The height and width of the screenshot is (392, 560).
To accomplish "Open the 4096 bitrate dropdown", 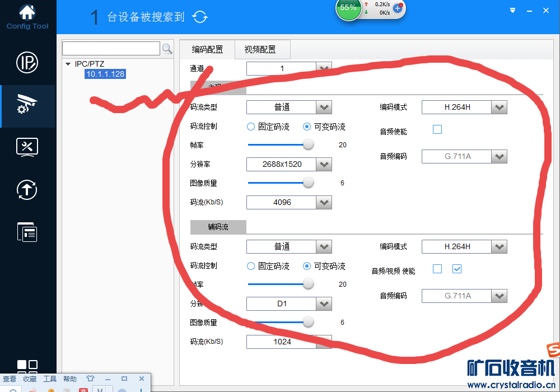I will (289, 202).
